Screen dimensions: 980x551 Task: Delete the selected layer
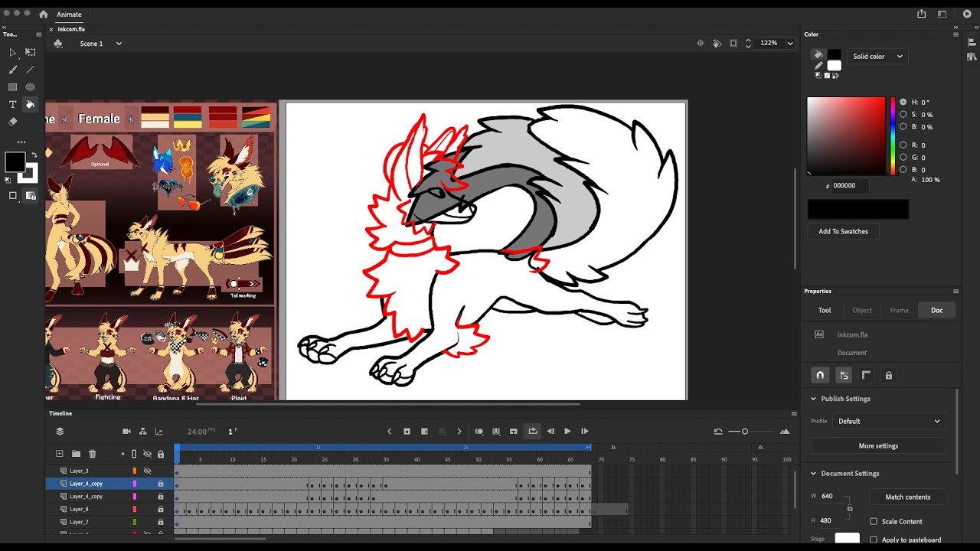pyautogui.click(x=93, y=454)
